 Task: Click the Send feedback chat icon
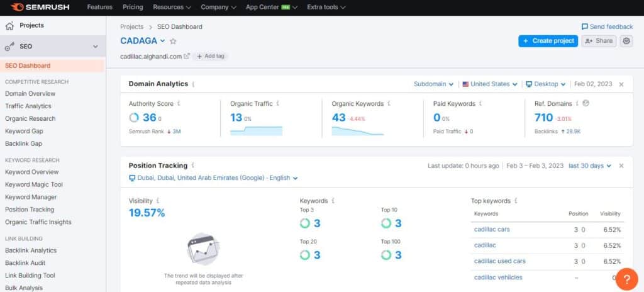tap(585, 26)
